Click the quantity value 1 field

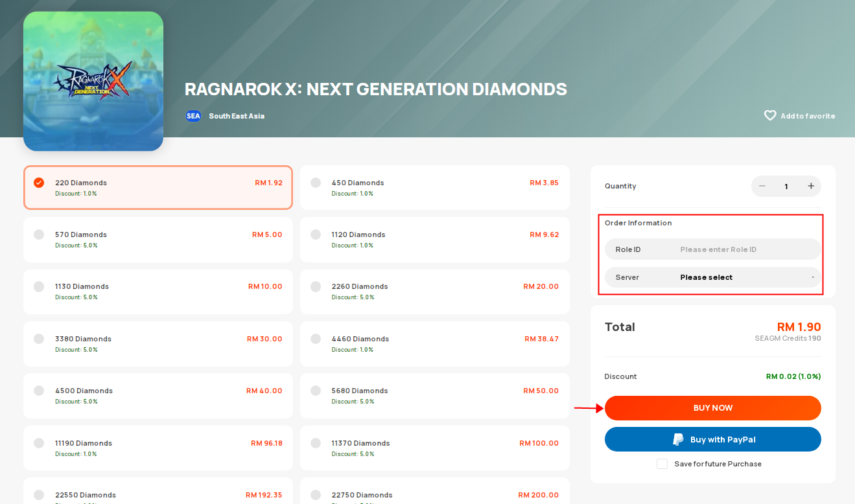tap(786, 187)
